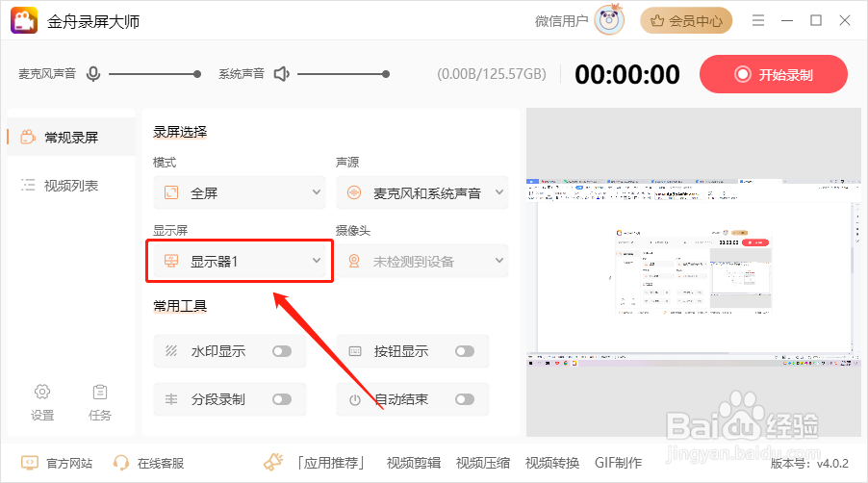Screen dimensions: 868x483
Task: Mute the microphone via its icon
Action: [x=93, y=73]
